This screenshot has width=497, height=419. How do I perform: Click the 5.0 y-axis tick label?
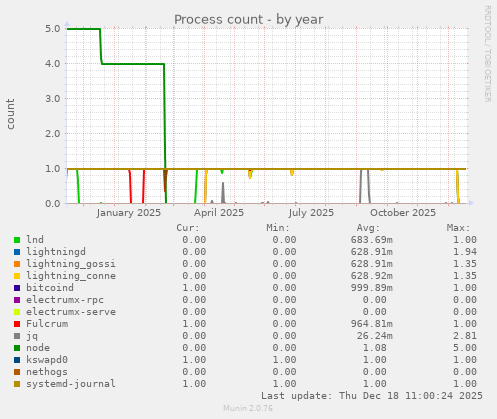click(x=53, y=29)
